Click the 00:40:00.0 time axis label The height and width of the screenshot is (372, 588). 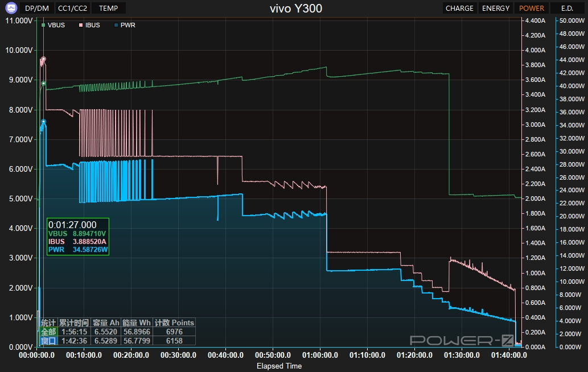(226, 355)
